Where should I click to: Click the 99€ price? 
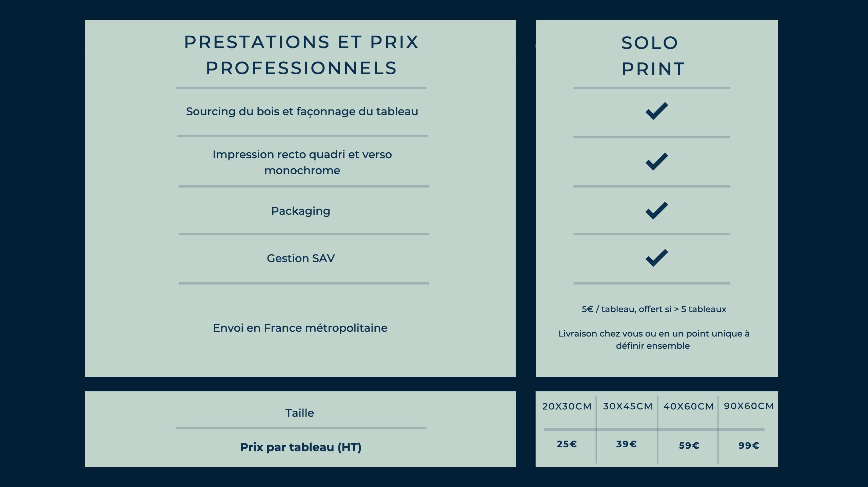[749, 445]
